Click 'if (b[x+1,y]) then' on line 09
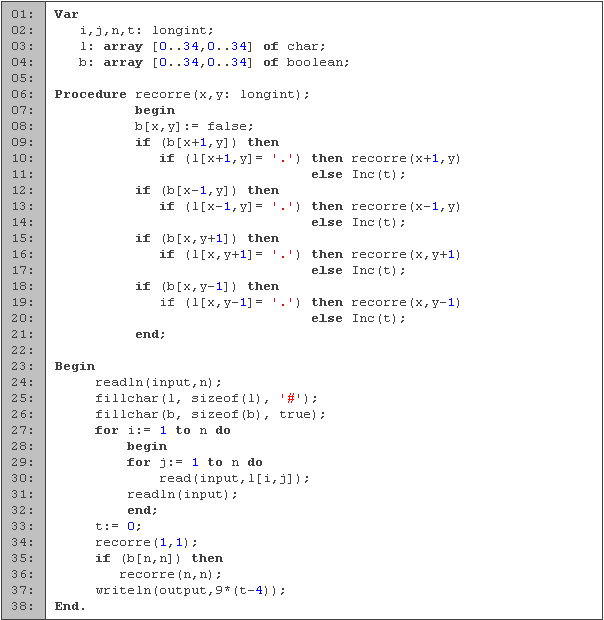Image resolution: width=604 pixels, height=620 pixels. tap(207, 142)
